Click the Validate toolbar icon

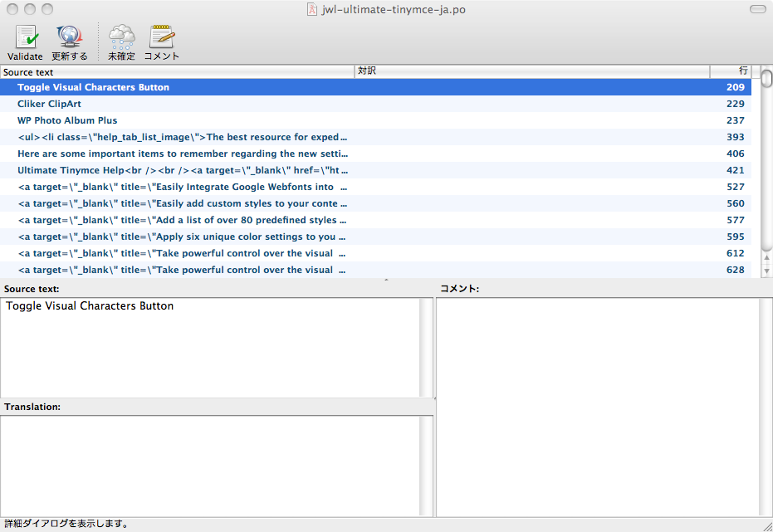[25, 38]
